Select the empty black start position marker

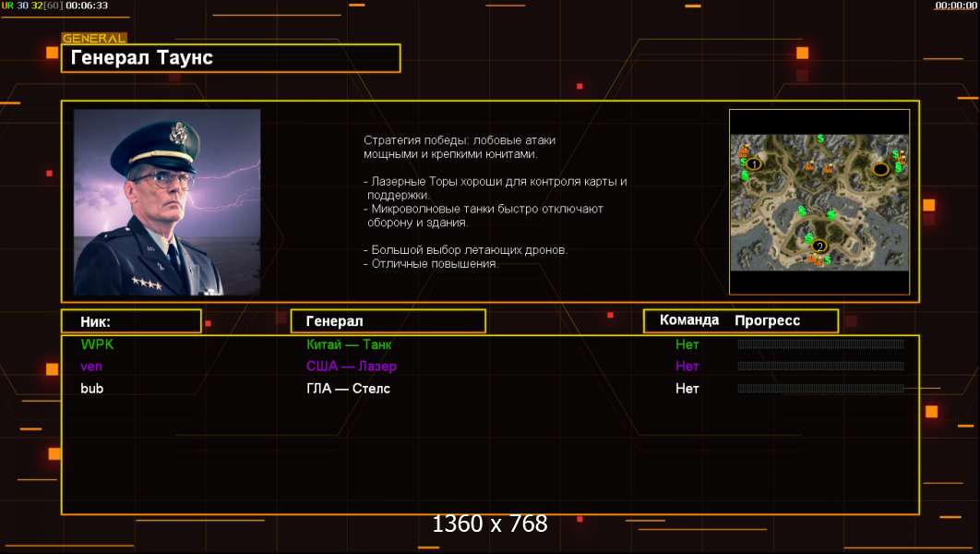point(880,170)
